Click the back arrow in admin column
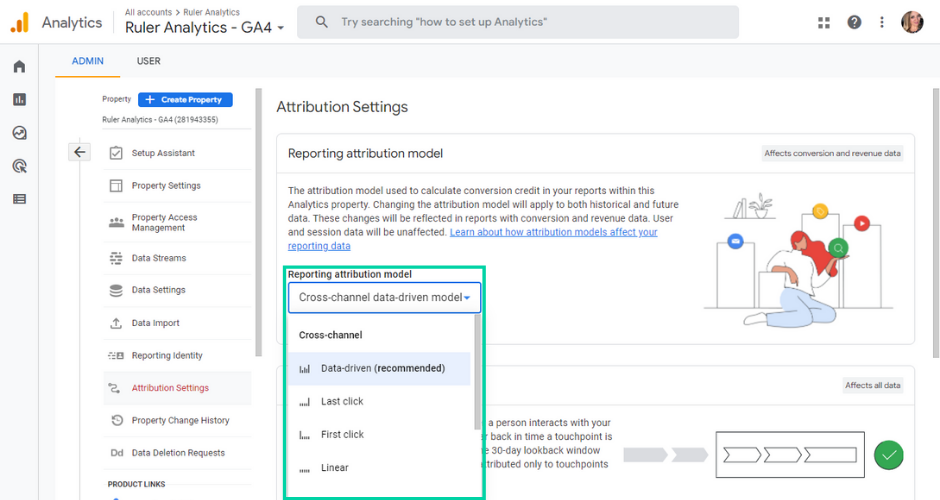 tap(80, 152)
